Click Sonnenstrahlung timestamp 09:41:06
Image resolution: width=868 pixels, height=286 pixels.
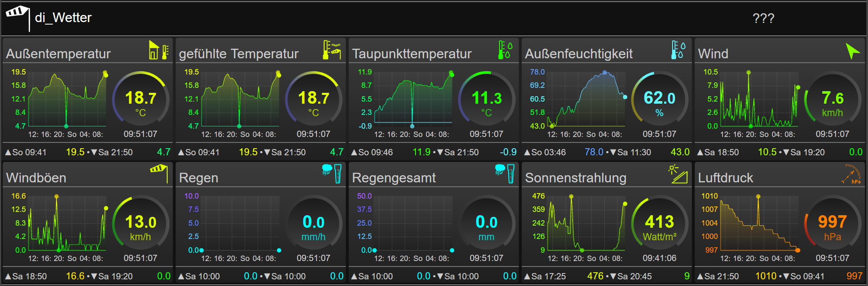(660, 258)
